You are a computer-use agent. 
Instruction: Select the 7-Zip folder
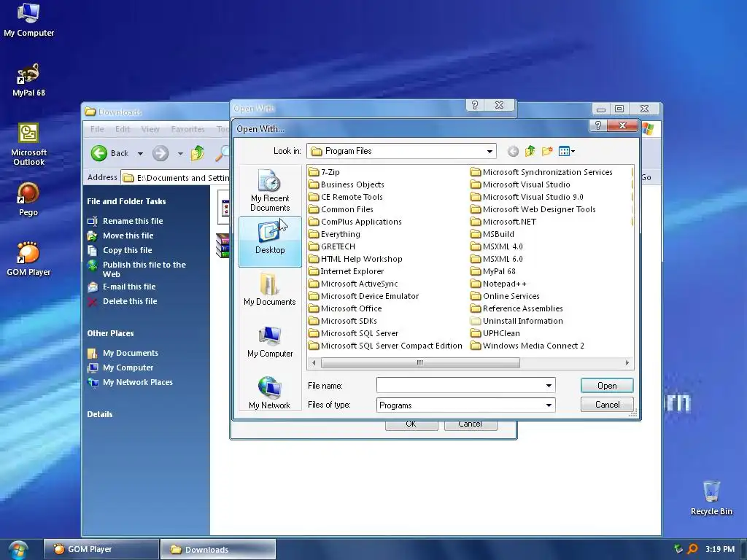pyautogui.click(x=324, y=172)
